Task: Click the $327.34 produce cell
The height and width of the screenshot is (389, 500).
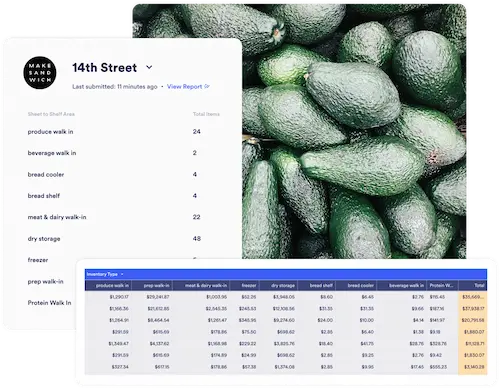Action: click(120, 367)
